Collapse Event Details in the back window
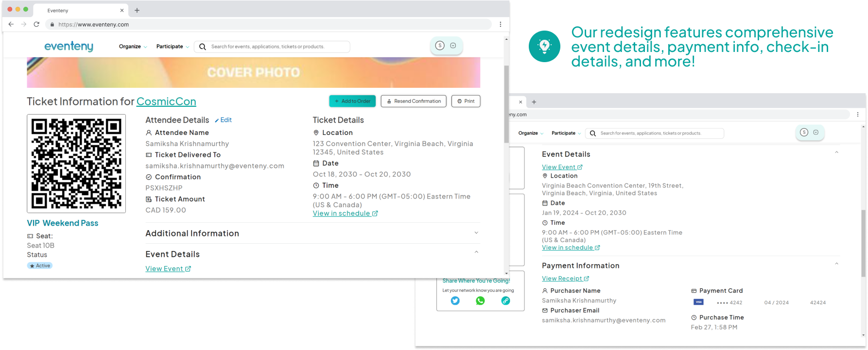This screenshot has height=350, width=868. (x=836, y=152)
